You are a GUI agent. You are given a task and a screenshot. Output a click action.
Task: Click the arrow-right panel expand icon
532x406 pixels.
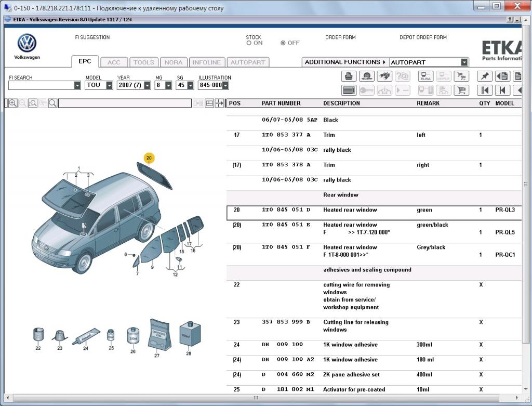coord(220,103)
